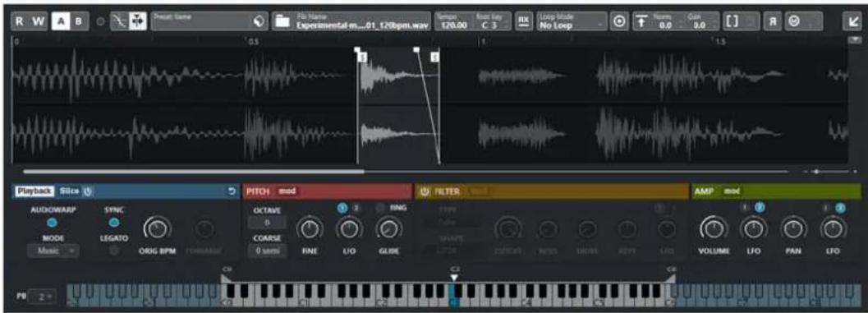Edit the Octave value field
The height and width of the screenshot is (313, 868).
(x=267, y=222)
